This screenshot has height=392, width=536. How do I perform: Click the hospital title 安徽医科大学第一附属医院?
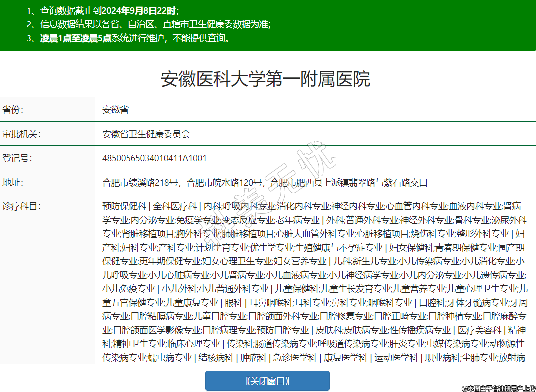tap(265, 79)
